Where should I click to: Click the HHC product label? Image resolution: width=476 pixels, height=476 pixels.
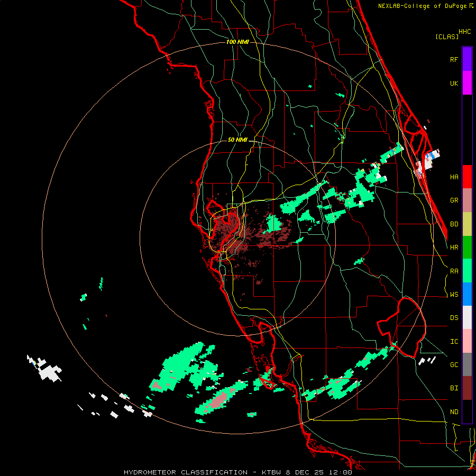[465, 32]
